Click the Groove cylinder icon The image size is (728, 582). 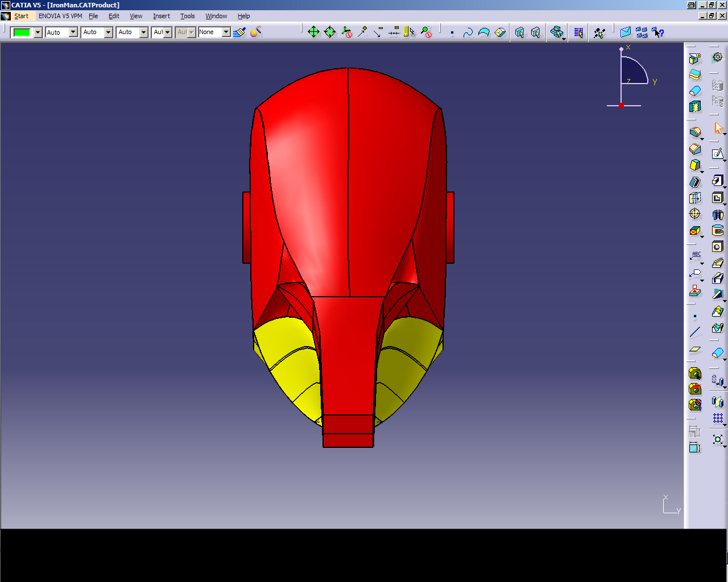tap(718, 230)
